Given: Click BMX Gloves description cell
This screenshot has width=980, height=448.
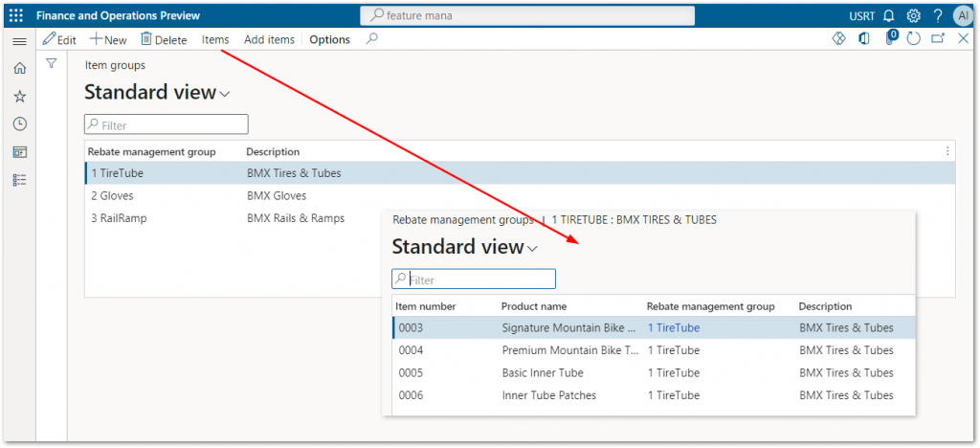Looking at the screenshot, I should (x=277, y=195).
